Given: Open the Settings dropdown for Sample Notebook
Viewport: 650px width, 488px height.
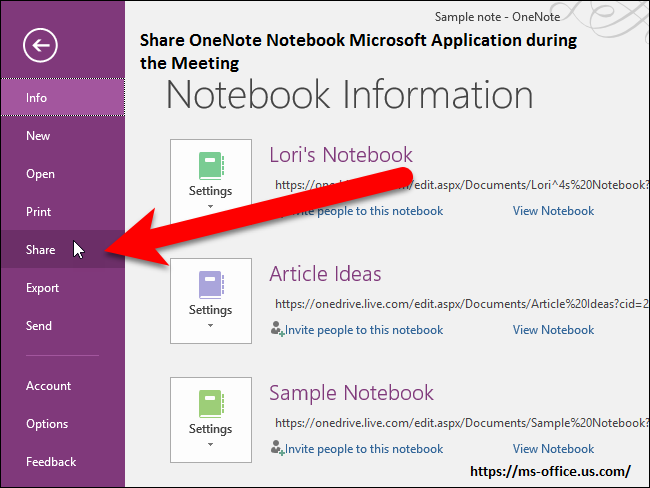Looking at the screenshot, I should pyautogui.click(x=211, y=420).
